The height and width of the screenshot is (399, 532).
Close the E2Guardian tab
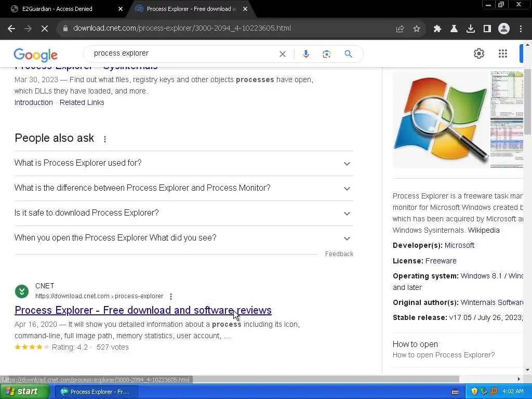121,9
